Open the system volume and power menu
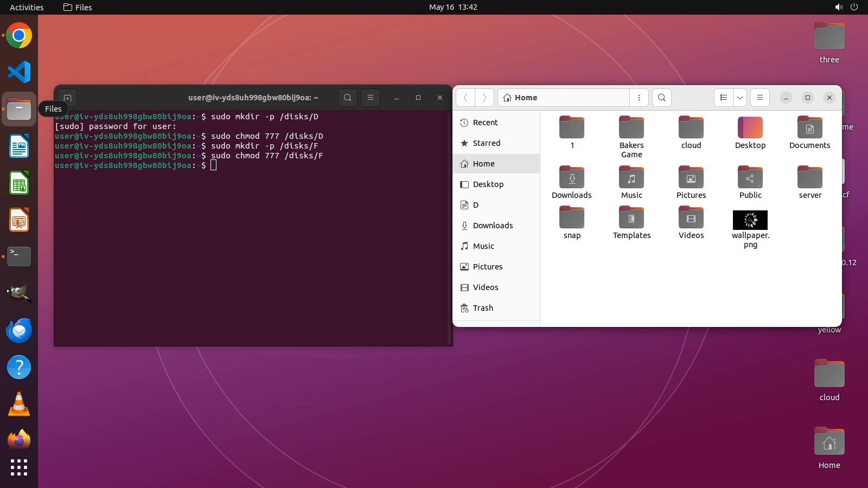The height and width of the screenshot is (488, 868). pos(846,7)
